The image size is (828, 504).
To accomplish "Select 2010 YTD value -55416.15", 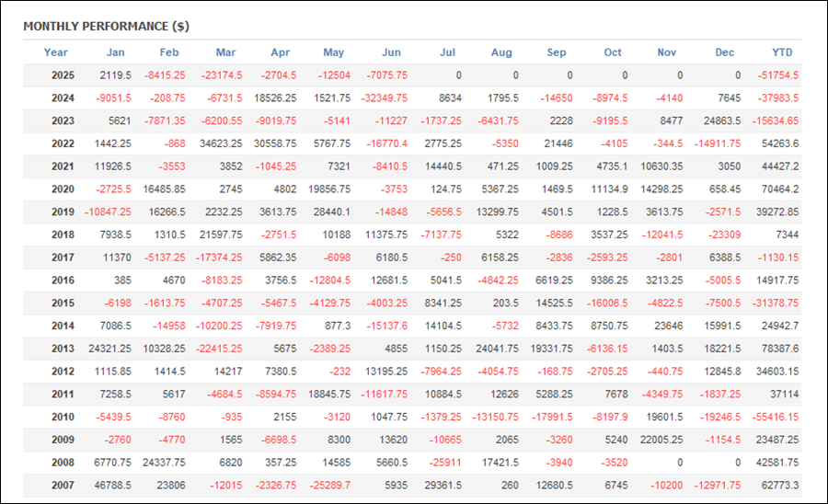I will click(x=776, y=417).
